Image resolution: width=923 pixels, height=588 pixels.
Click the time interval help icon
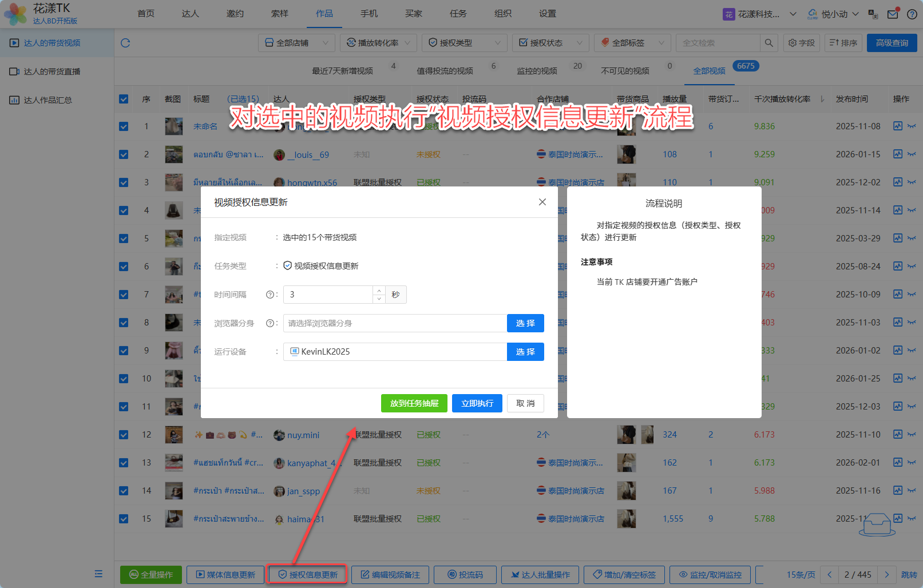point(270,295)
